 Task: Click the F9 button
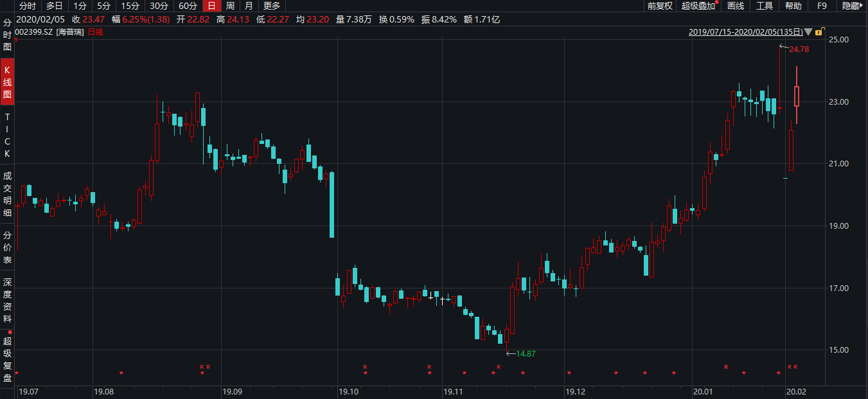[822, 6]
